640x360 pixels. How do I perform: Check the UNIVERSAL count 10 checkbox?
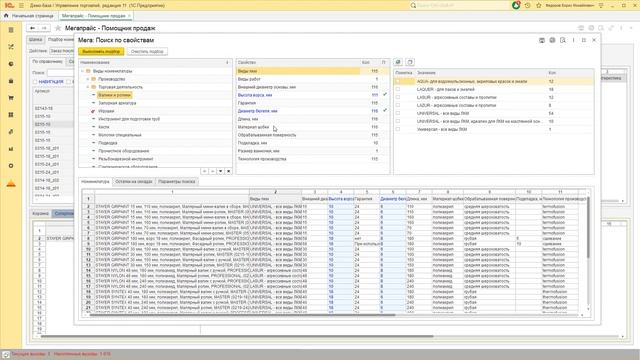398,121
